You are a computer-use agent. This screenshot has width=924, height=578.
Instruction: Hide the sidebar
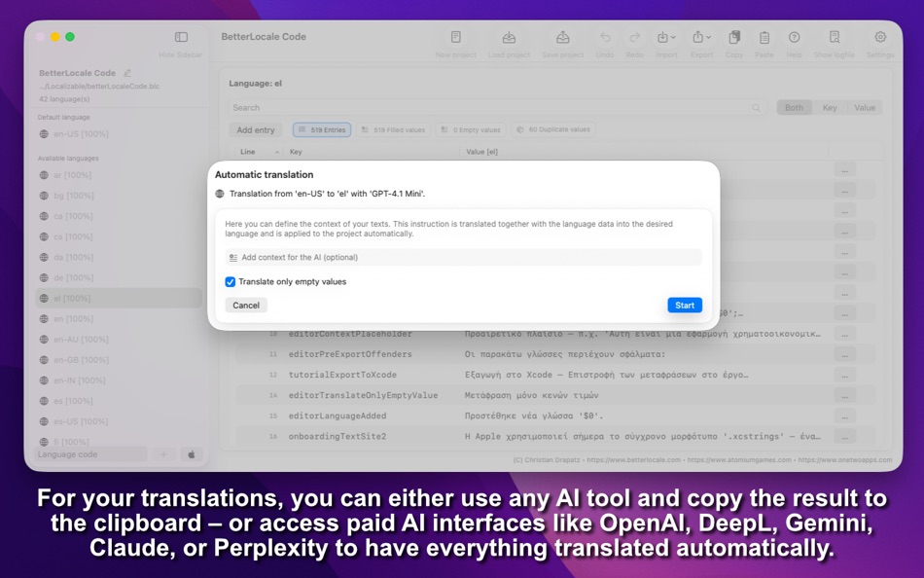click(x=180, y=35)
